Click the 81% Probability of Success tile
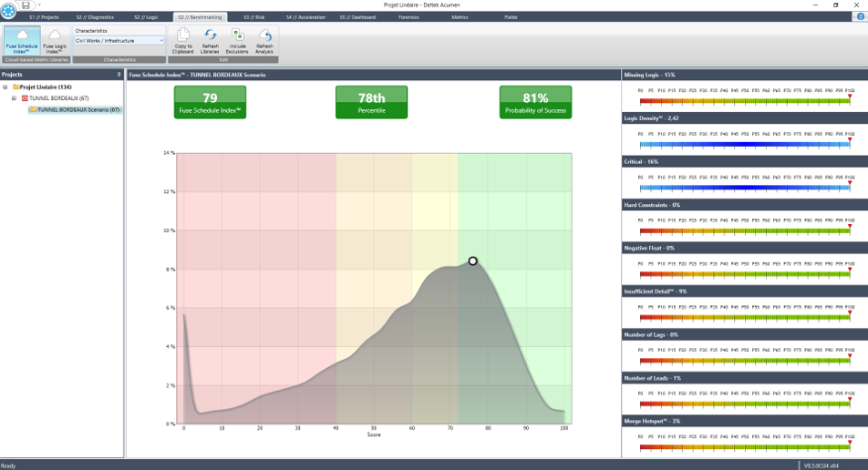 click(x=535, y=102)
